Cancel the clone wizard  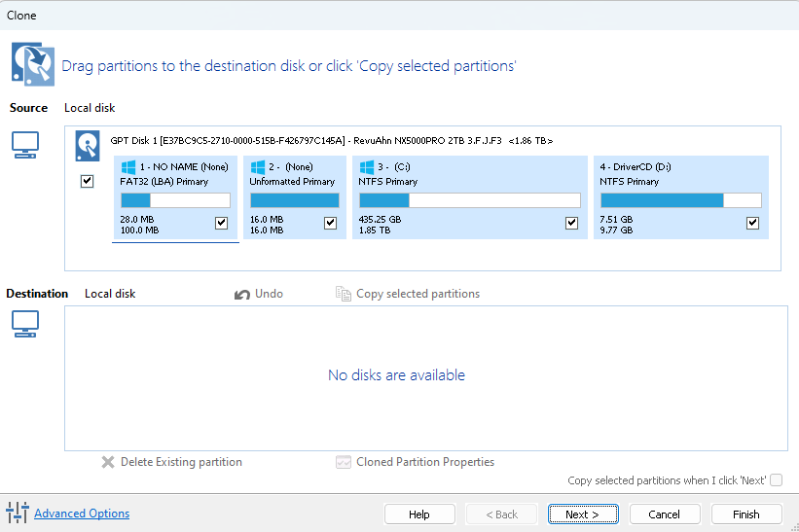[665, 514]
